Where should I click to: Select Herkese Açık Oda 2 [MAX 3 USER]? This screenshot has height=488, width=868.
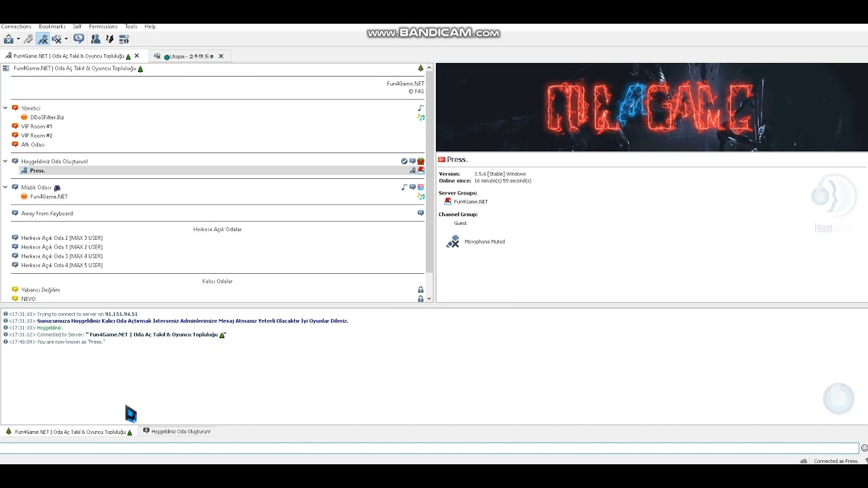coord(62,238)
